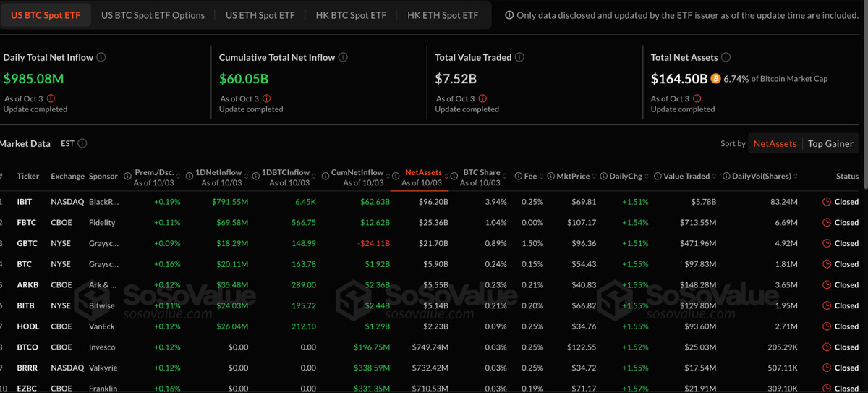Click clock status icon in IBIT row
868x393 pixels.
pyautogui.click(x=827, y=202)
